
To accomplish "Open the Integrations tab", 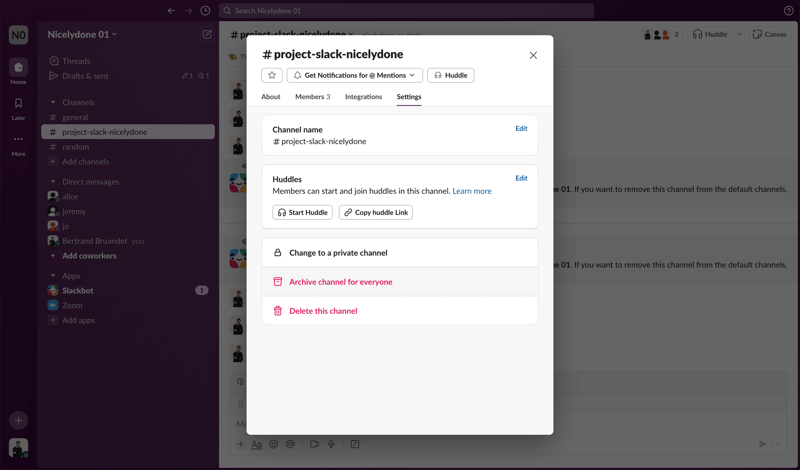I will [x=363, y=96].
